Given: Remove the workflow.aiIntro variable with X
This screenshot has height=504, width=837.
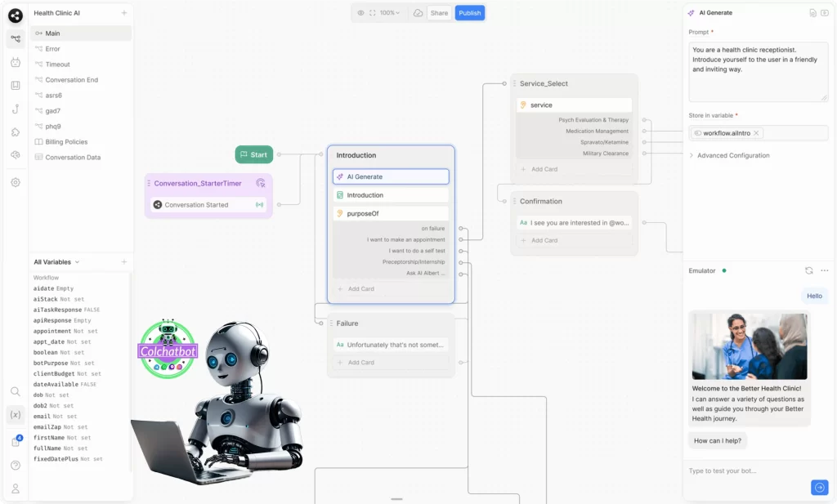Looking at the screenshot, I should (756, 133).
